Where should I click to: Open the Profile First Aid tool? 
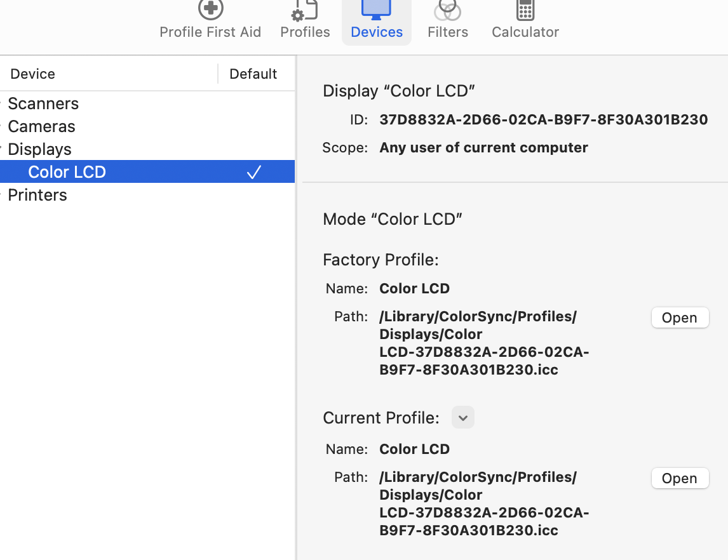210,19
